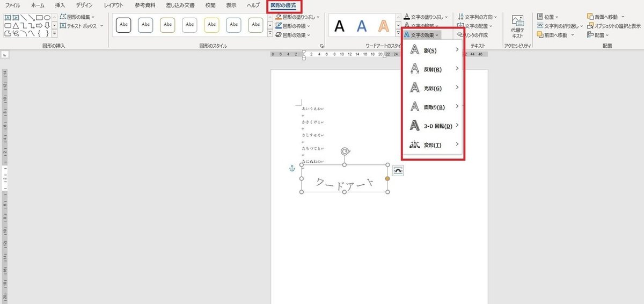
Task: Click the かきくけこ line in the document
Action: click(312, 122)
